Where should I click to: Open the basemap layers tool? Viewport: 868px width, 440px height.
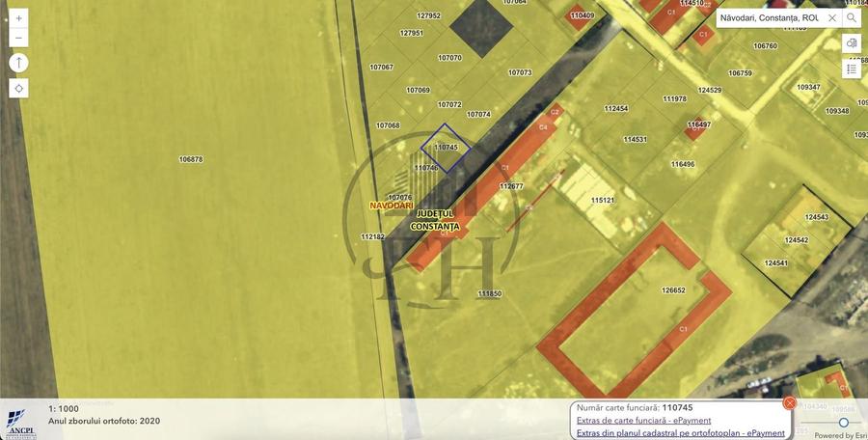point(852,43)
